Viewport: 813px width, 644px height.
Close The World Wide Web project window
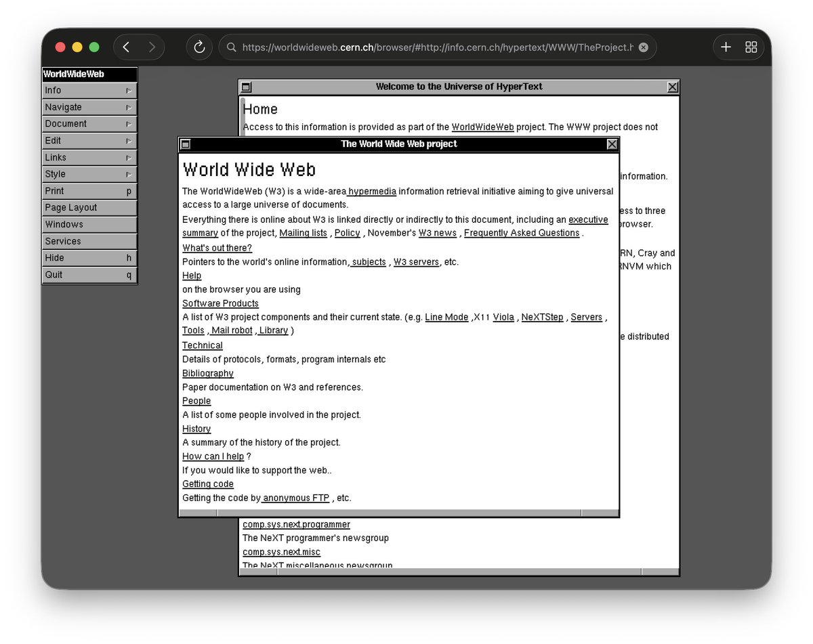tap(612, 144)
